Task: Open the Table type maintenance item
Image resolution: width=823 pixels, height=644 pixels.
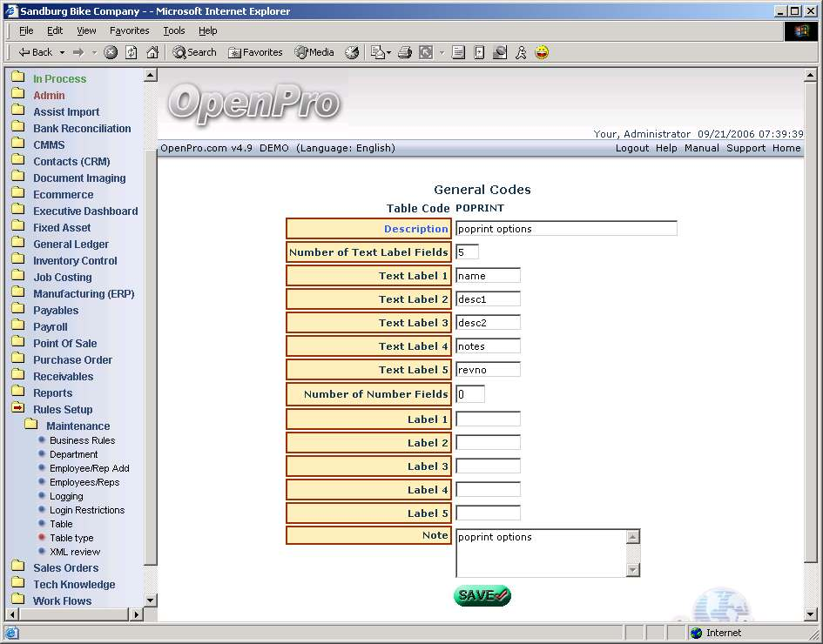Action: [71, 538]
